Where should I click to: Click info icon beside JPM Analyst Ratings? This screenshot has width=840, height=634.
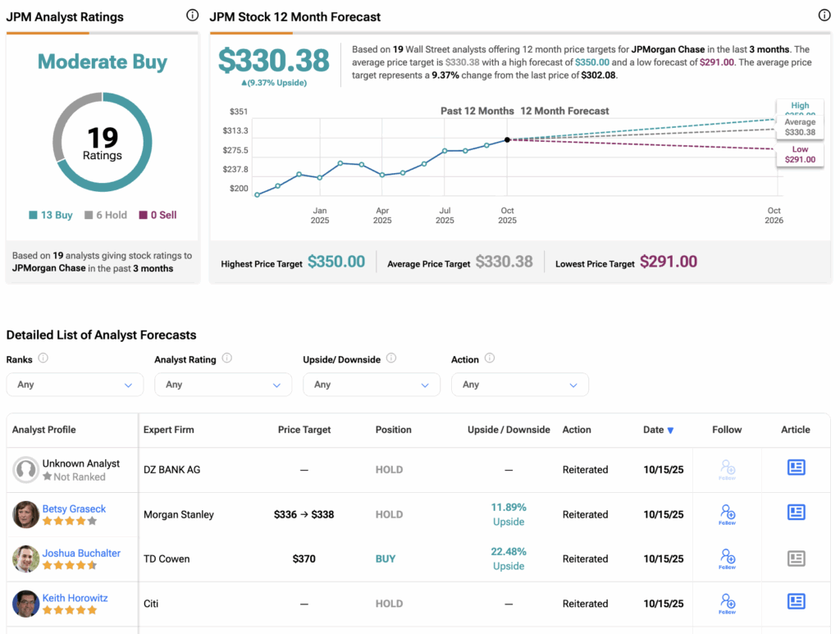coord(192,16)
